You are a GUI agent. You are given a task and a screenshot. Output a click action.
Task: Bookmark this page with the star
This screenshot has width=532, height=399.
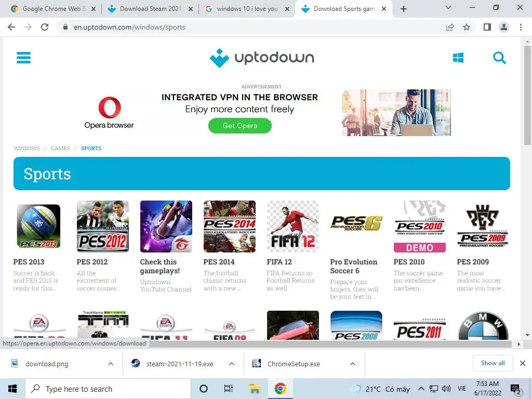[x=467, y=27]
